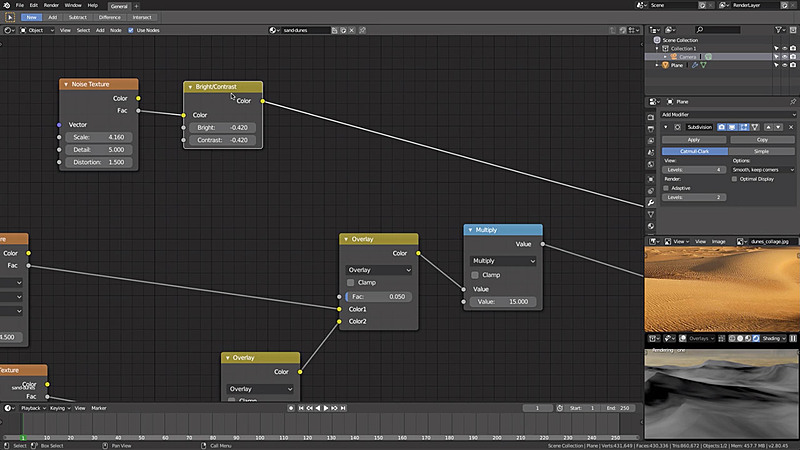Move the Subdivision modifier up

point(768,127)
